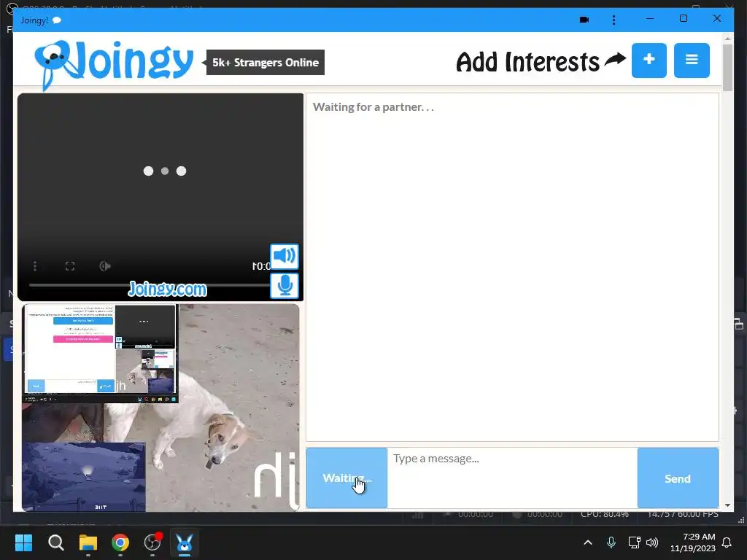The height and width of the screenshot is (560, 747).
Task: Click the Send button
Action: [678, 478]
